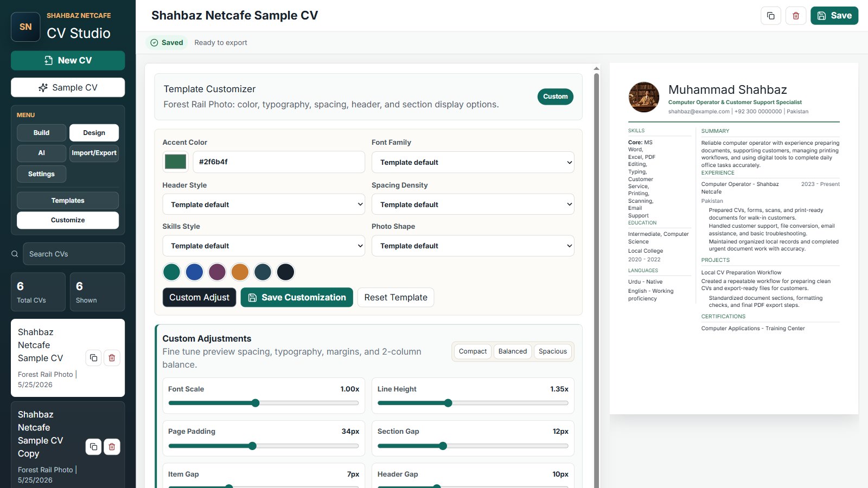Open Import/Export section

pos(94,153)
